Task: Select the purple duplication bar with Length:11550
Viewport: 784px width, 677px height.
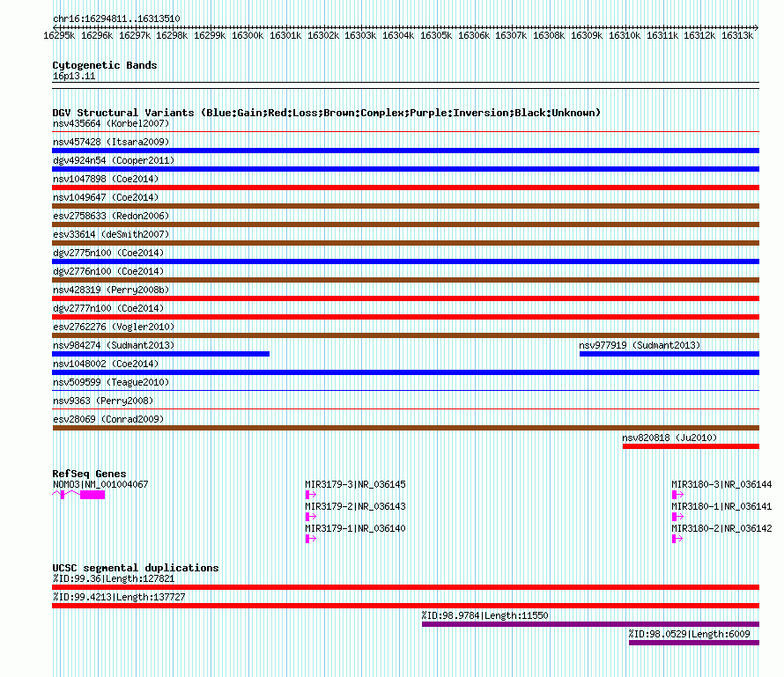Action: click(x=590, y=624)
